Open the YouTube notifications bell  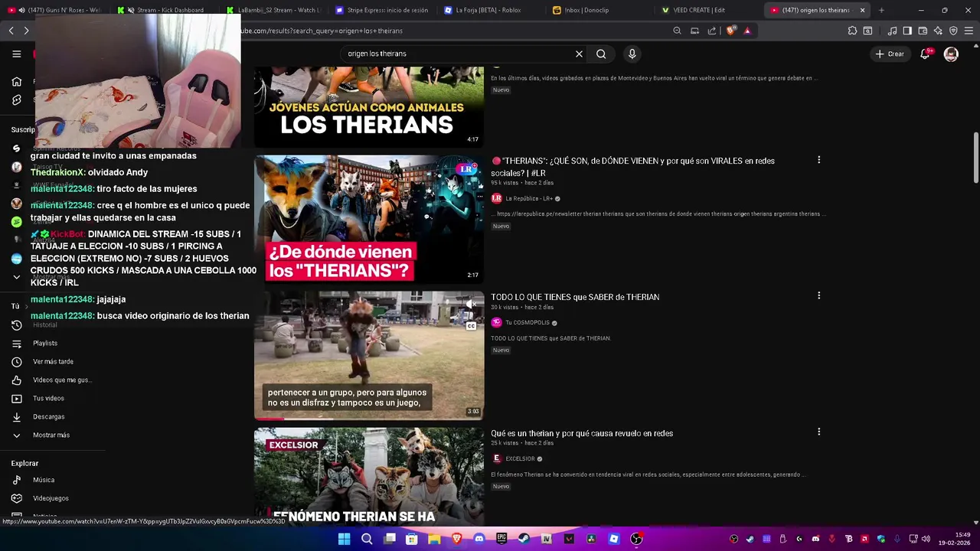[926, 54]
